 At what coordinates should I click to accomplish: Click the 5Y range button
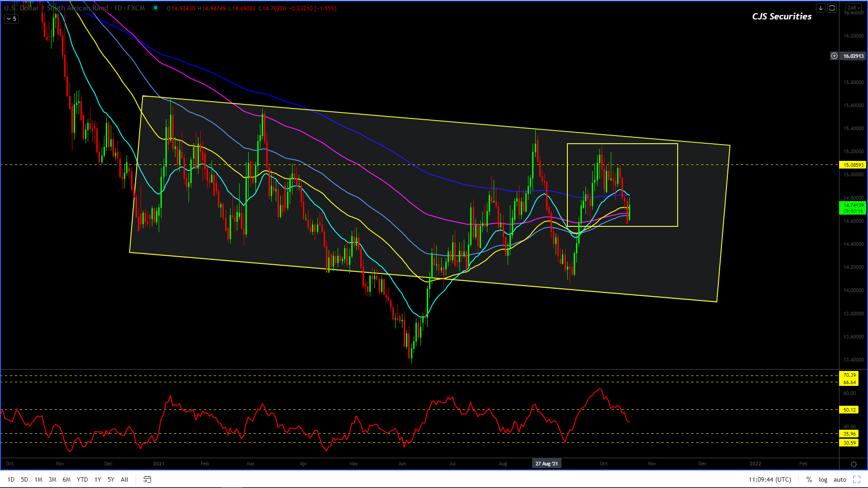pos(111,479)
